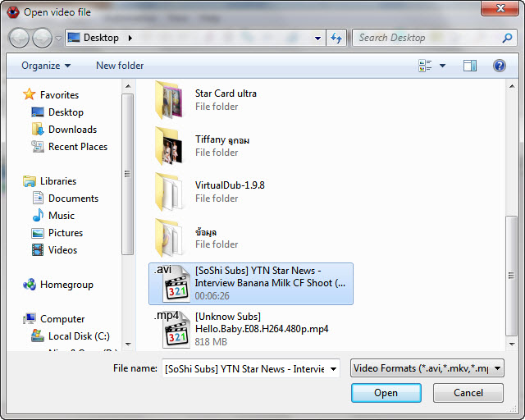The width and height of the screenshot is (525, 420).
Task: Click the .mp4 video file icon
Action: (172, 330)
